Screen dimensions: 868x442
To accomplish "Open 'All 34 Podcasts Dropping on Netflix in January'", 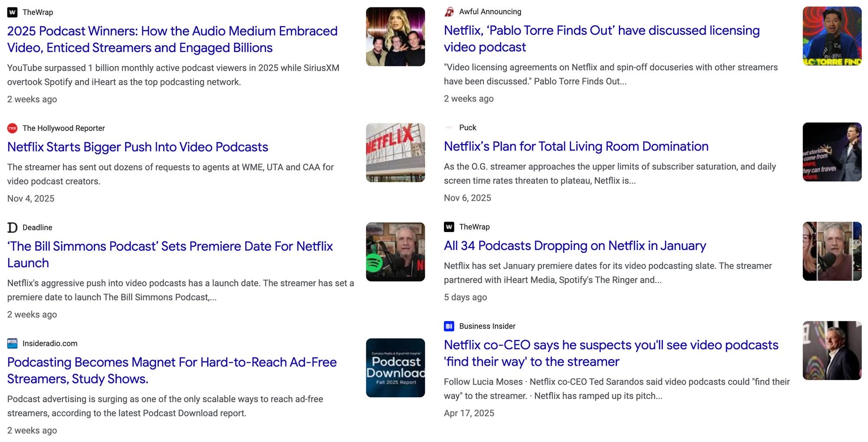I will [x=575, y=246].
